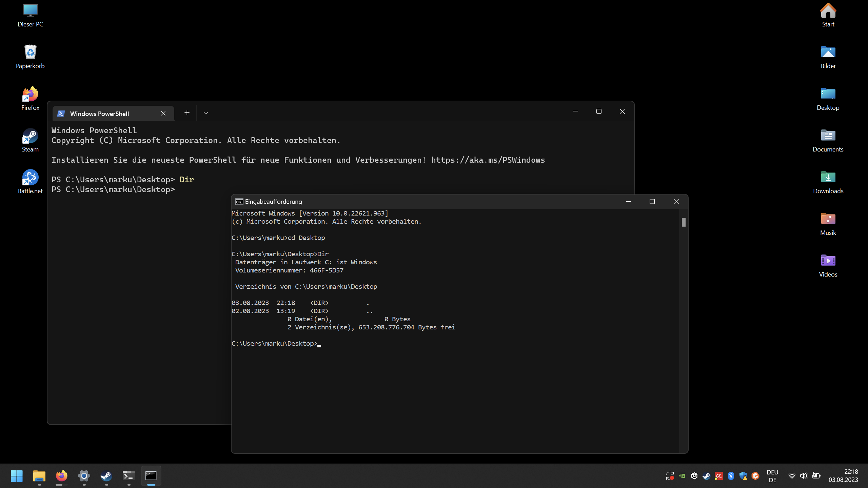Viewport: 868px width, 488px height.
Task: Open the Settings gear in taskbar
Action: pos(84,476)
